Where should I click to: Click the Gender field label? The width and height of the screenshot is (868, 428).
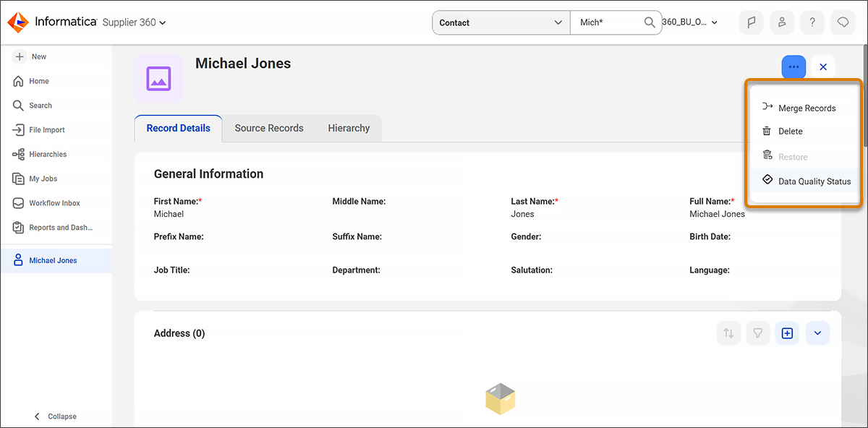point(526,236)
